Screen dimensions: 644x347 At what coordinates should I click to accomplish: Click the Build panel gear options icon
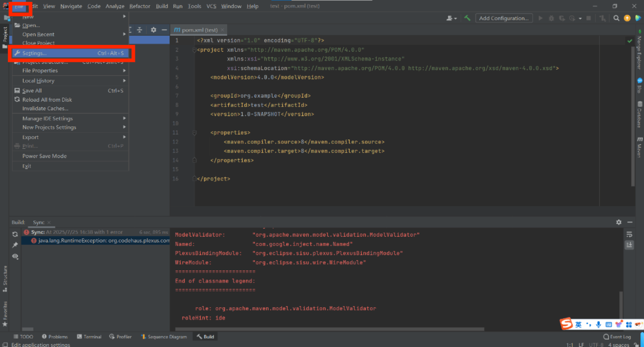(x=619, y=222)
